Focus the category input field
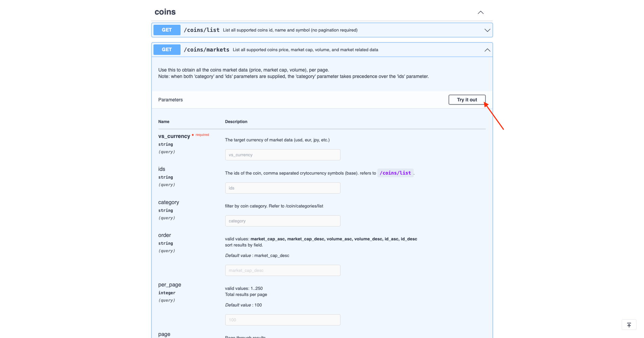 pos(283,221)
